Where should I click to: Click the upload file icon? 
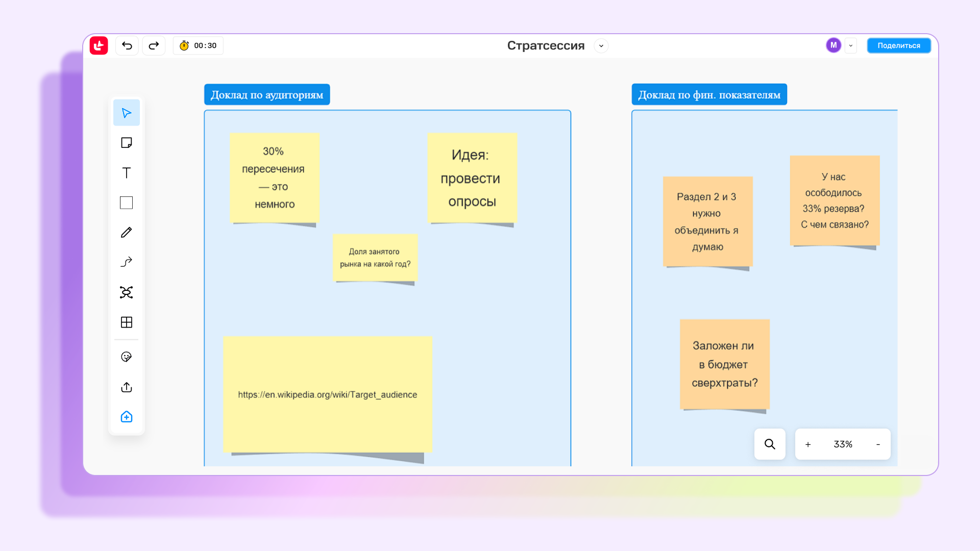point(126,387)
